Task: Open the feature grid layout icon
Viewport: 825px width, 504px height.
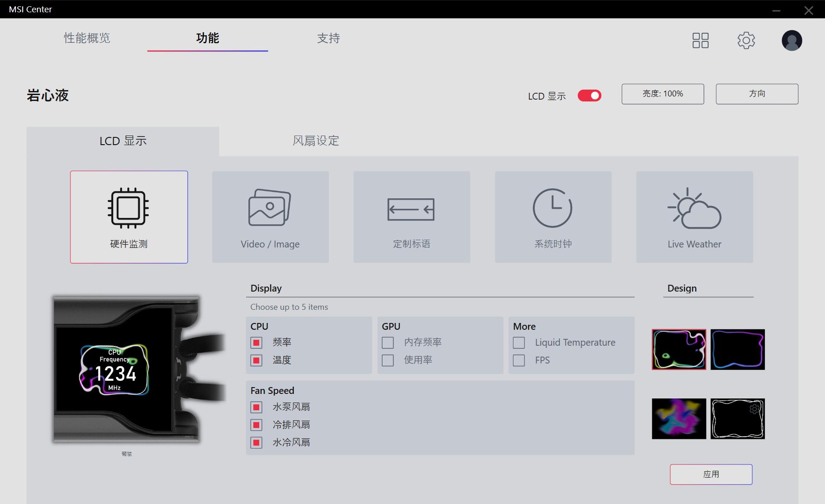Action: tap(700, 40)
